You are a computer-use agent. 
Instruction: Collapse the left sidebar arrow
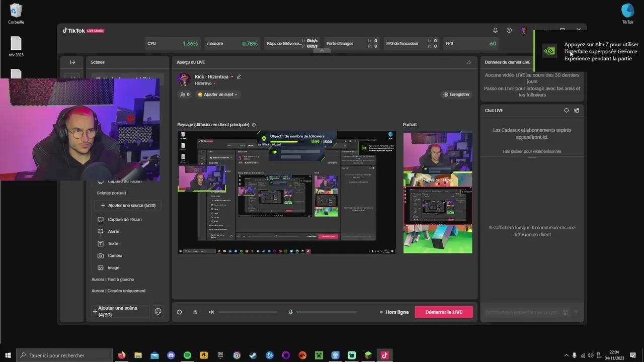(72, 62)
